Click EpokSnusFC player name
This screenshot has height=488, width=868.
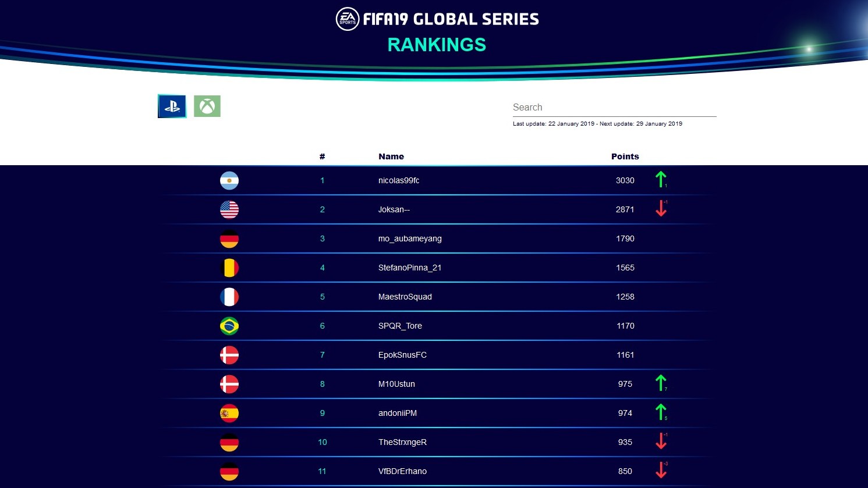[402, 355]
